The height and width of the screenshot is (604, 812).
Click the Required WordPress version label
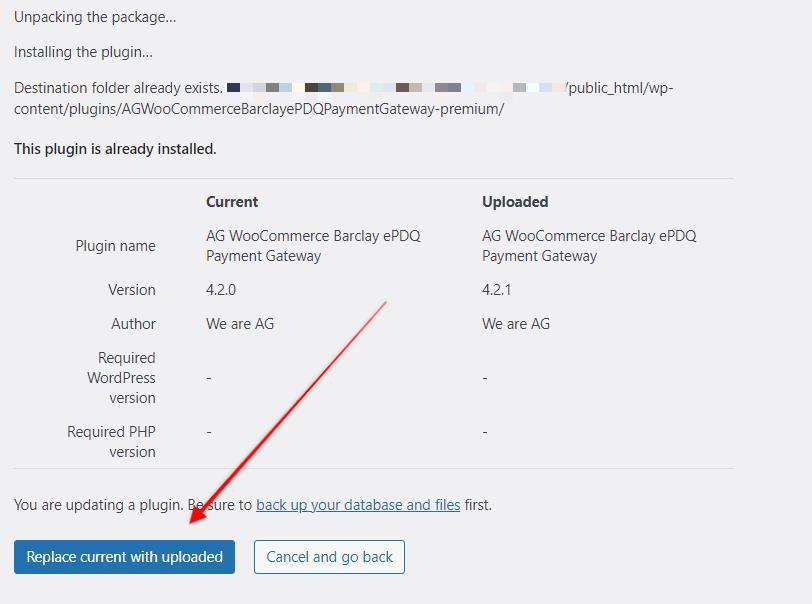point(122,378)
